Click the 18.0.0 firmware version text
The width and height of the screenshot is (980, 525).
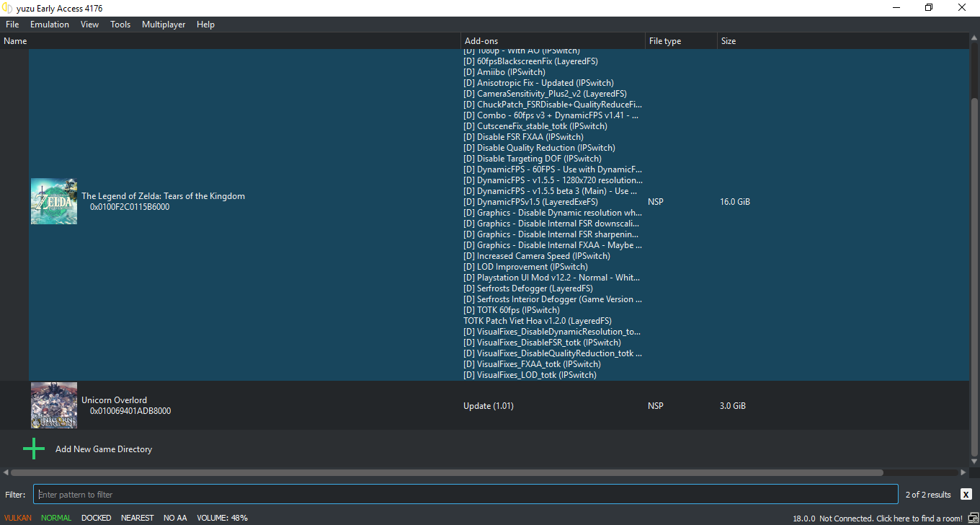click(803, 519)
